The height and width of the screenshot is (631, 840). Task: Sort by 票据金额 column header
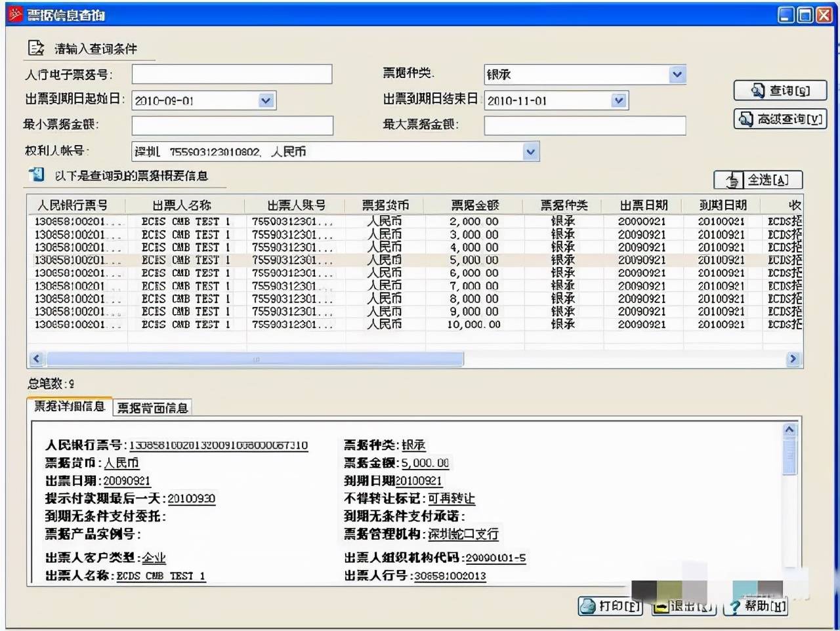(x=474, y=205)
